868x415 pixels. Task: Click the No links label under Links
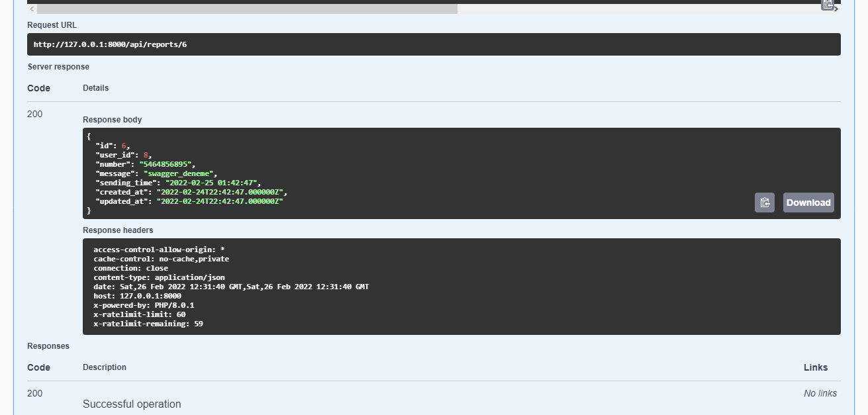point(820,392)
